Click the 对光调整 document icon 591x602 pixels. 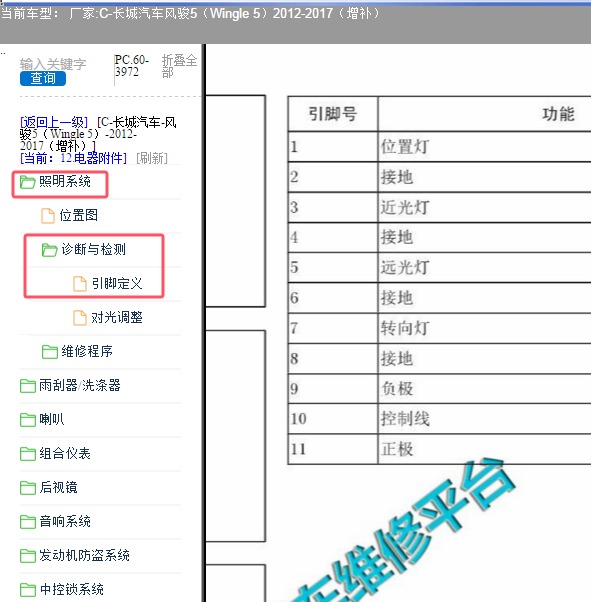click(x=79, y=318)
